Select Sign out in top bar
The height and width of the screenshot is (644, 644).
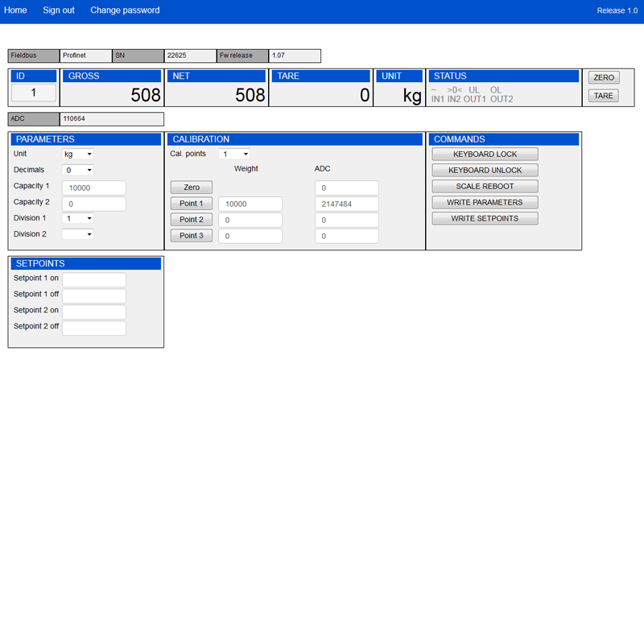[x=59, y=10]
